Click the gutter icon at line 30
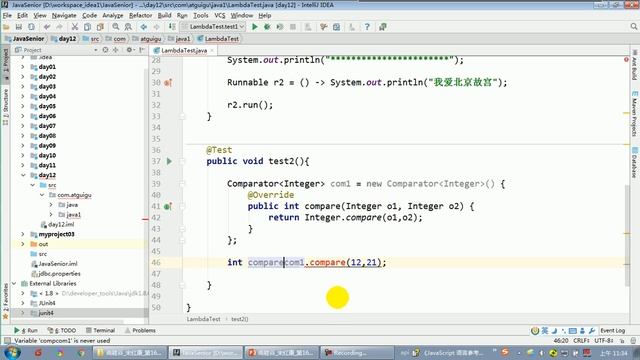Viewport: 640px width, 360px height. point(168,83)
